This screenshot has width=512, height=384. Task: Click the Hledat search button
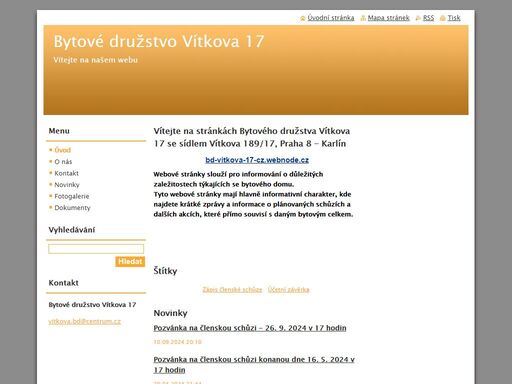[130, 262]
